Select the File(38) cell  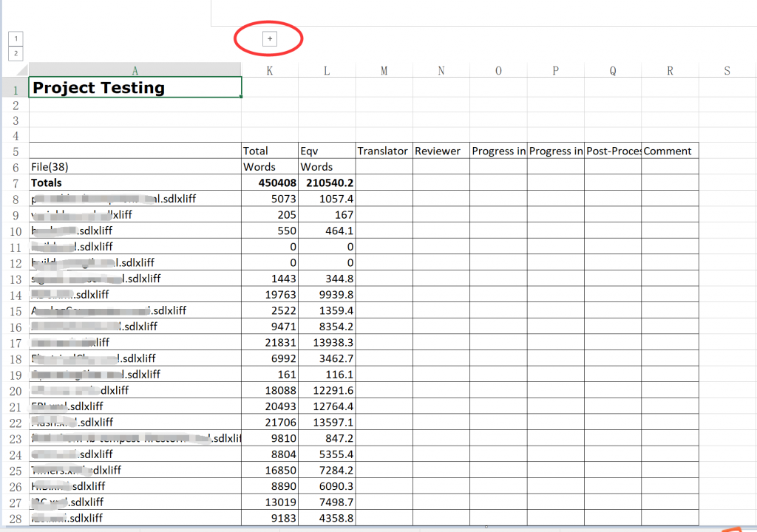pyautogui.click(x=135, y=167)
